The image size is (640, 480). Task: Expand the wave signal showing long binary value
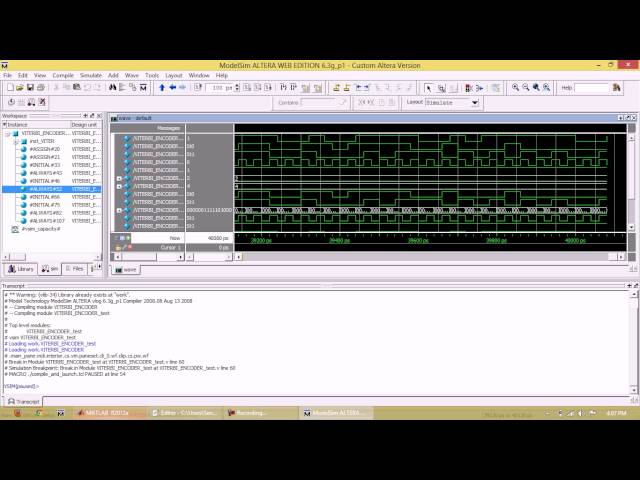pos(119,210)
